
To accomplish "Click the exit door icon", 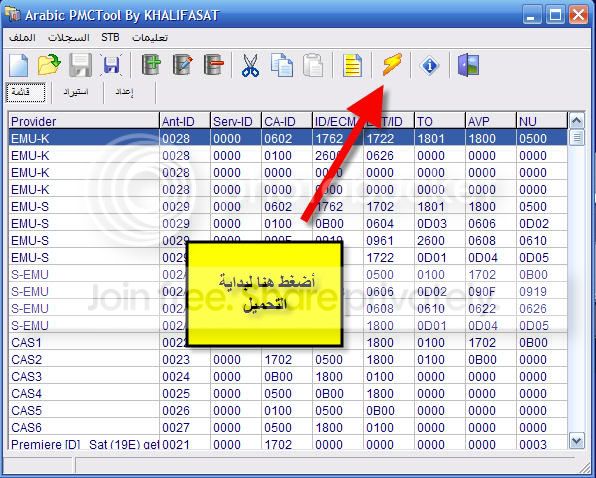I will 468,65.
